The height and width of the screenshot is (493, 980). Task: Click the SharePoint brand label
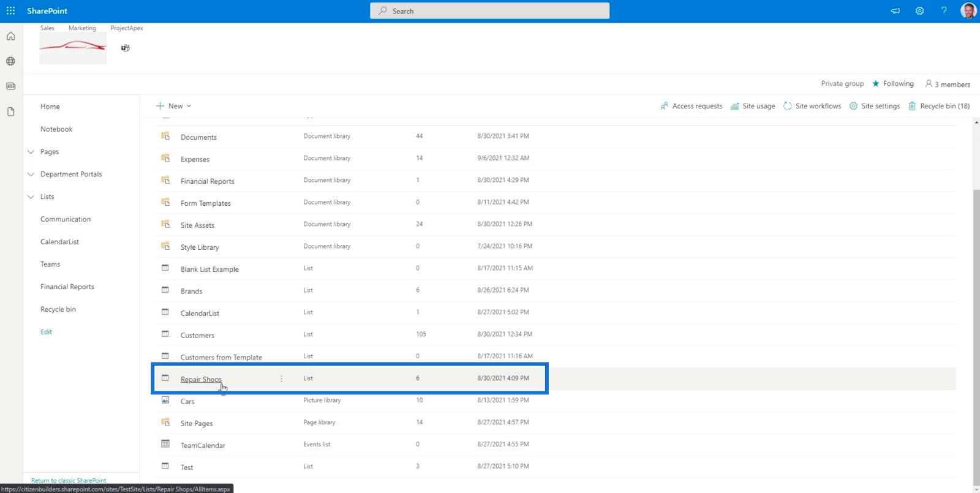coord(47,11)
